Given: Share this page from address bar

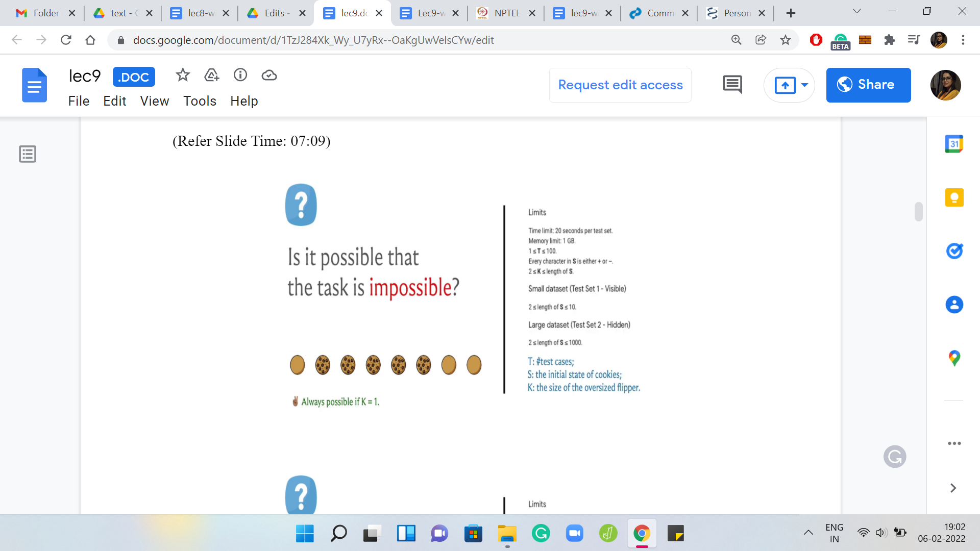Looking at the screenshot, I should [x=761, y=40].
